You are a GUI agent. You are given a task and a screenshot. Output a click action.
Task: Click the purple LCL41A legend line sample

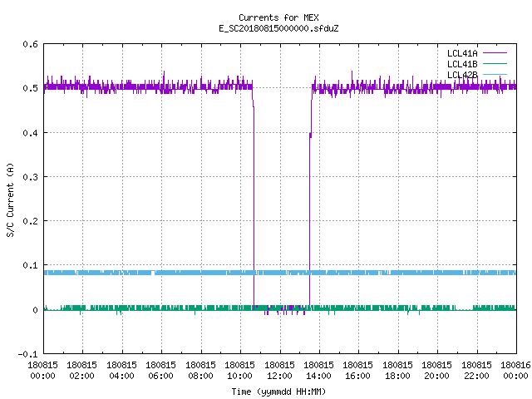495,53
